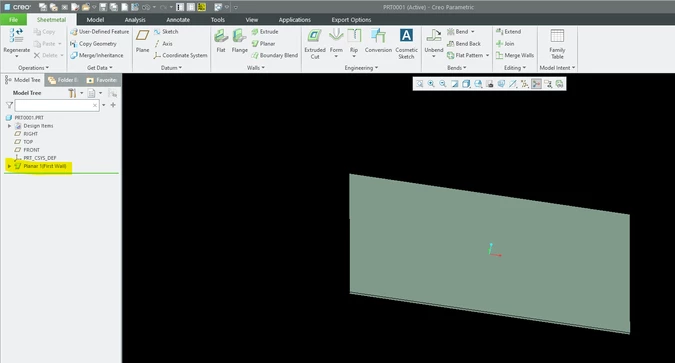Click the User-Defined Feature button

[x=99, y=32]
